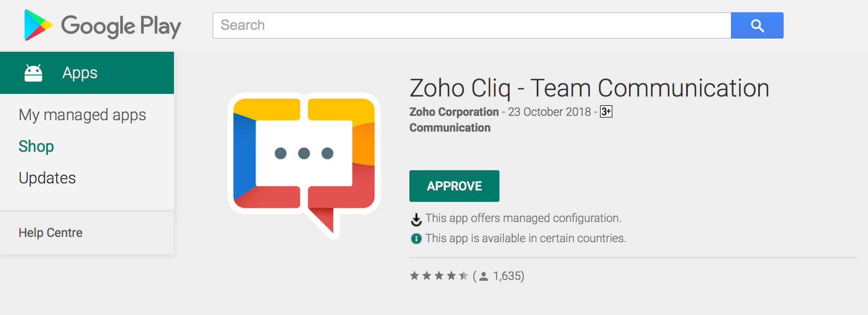Click the 1,635 ratings count
The width and height of the screenshot is (868, 315).
(x=508, y=276)
